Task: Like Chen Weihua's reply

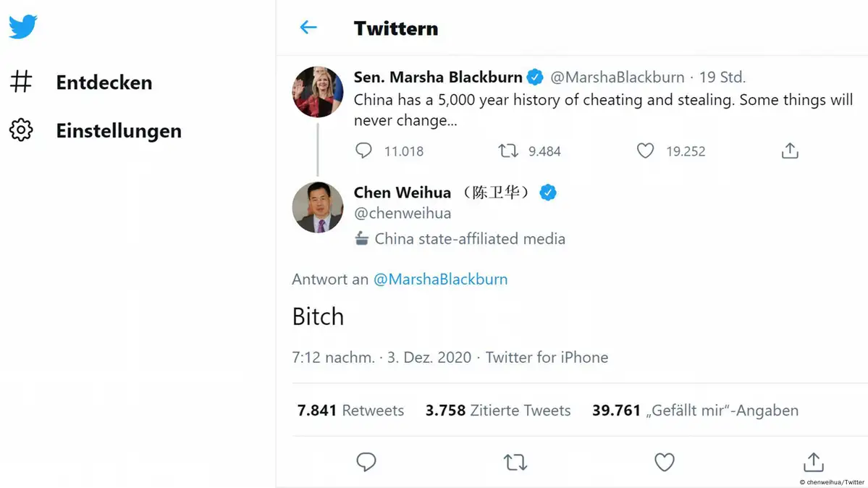Action: 664,462
